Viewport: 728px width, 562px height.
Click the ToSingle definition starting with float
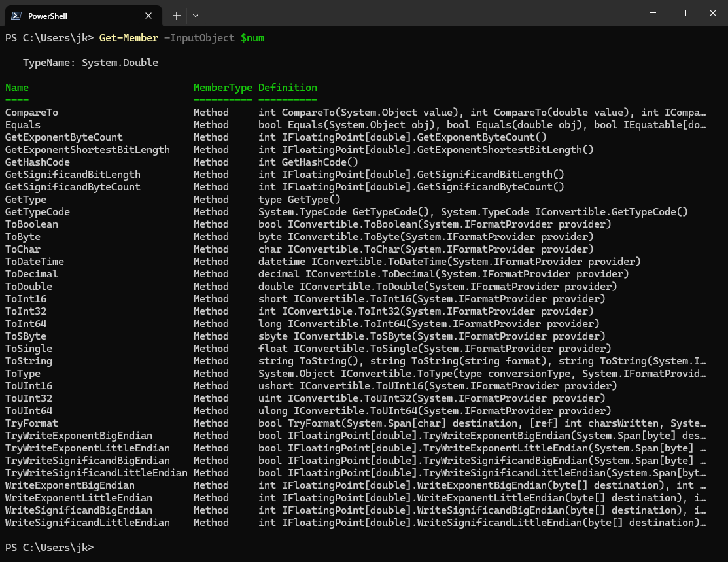434,349
